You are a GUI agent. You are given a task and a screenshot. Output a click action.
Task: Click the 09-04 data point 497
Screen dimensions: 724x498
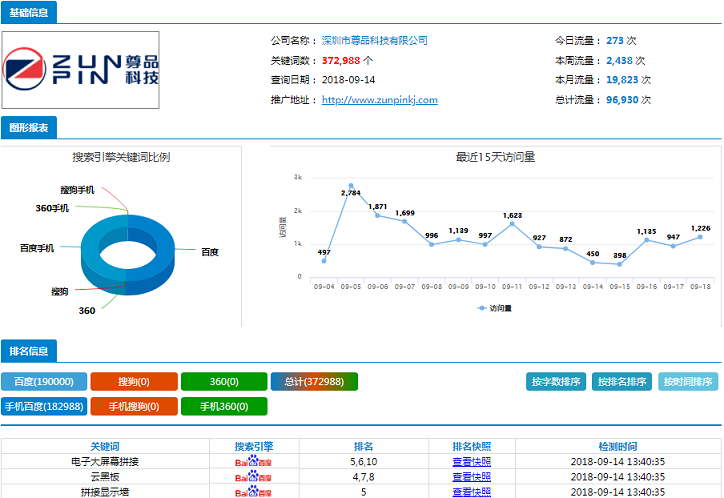click(324, 261)
